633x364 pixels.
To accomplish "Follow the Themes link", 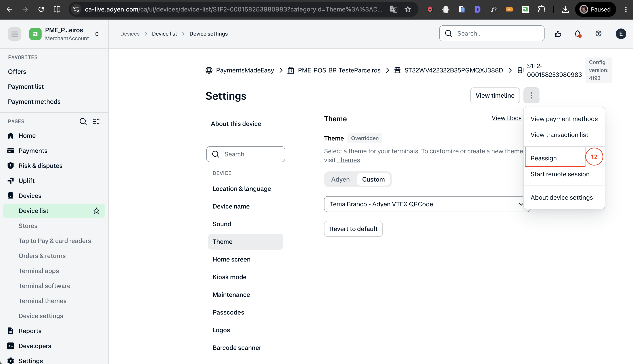I will point(348,160).
